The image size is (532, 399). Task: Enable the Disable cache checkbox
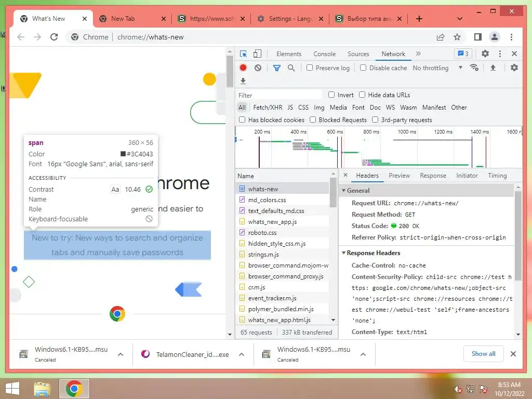(x=363, y=68)
